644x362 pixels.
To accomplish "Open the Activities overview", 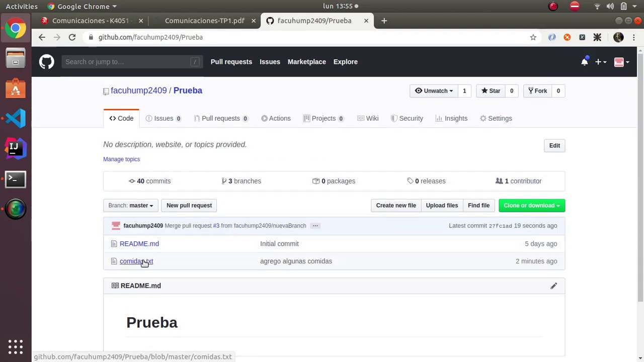I will pyautogui.click(x=22, y=6).
